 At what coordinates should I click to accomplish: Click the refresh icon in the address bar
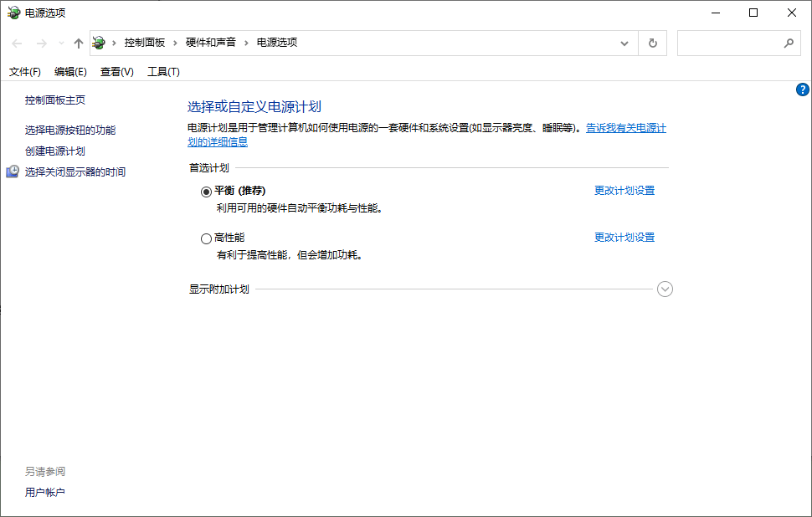click(652, 43)
